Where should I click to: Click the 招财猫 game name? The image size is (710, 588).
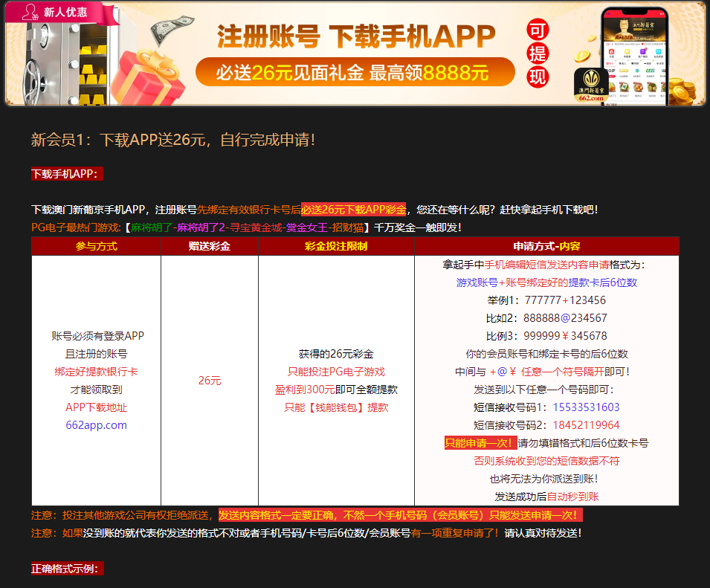pyautogui.click(x=348, y=227)
